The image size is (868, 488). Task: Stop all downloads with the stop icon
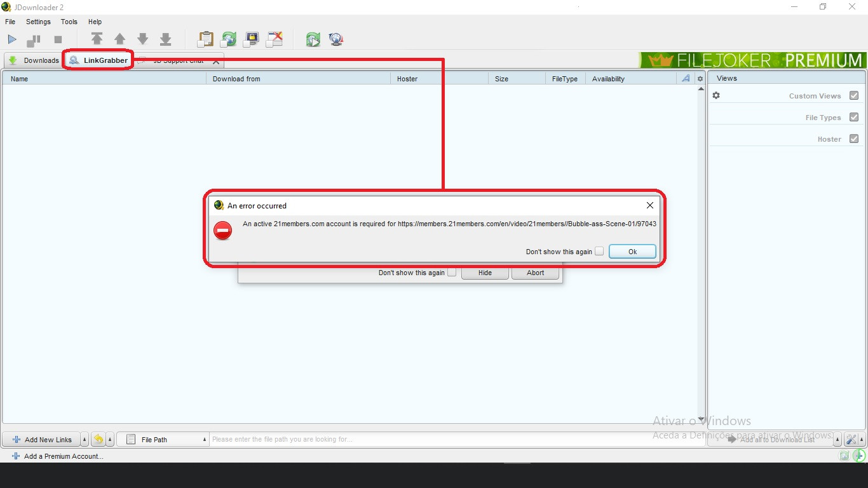(x=58, y=39)
